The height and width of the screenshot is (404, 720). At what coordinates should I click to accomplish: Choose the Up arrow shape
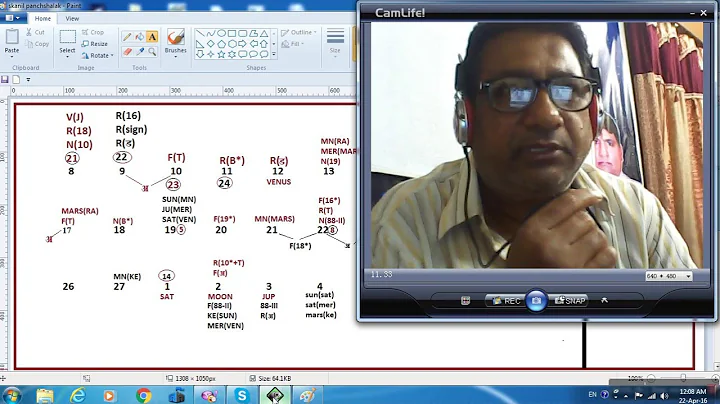(264, 44)
